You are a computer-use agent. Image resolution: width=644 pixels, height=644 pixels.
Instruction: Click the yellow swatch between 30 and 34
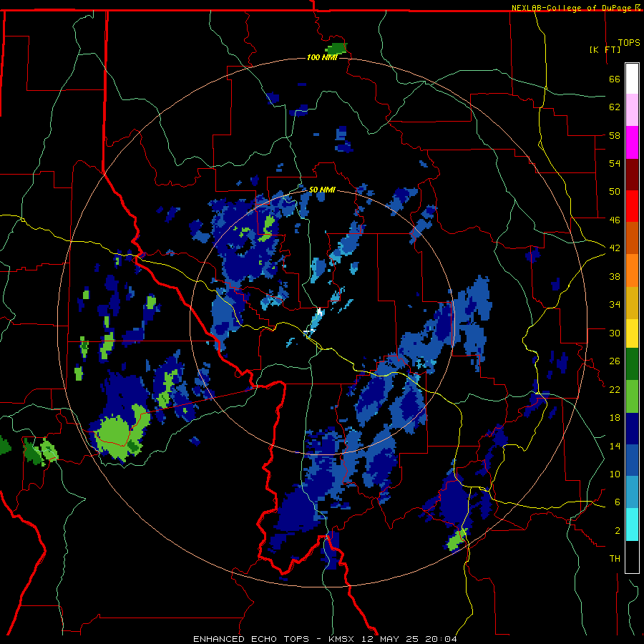pos(632,333)
